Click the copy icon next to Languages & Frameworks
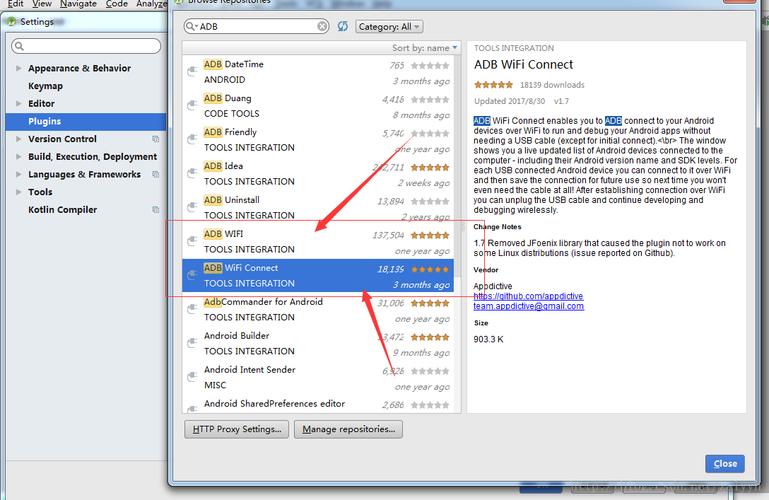The height and width of the screenshot is (500, 769). click(155, 174)
